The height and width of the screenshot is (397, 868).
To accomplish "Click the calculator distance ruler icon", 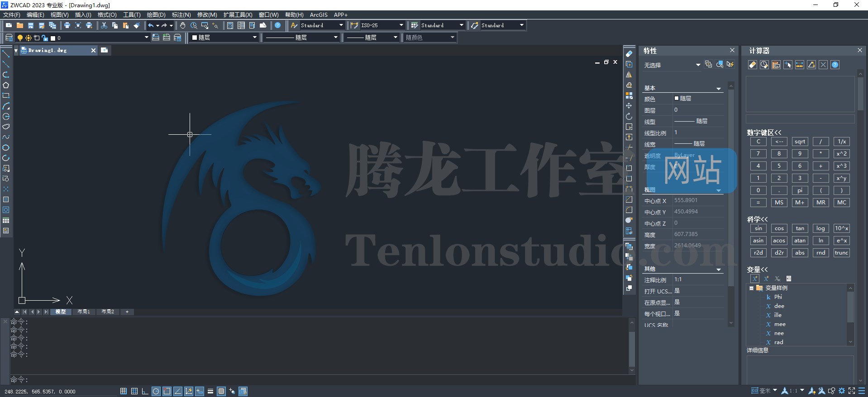I will (x=800, y=65).
